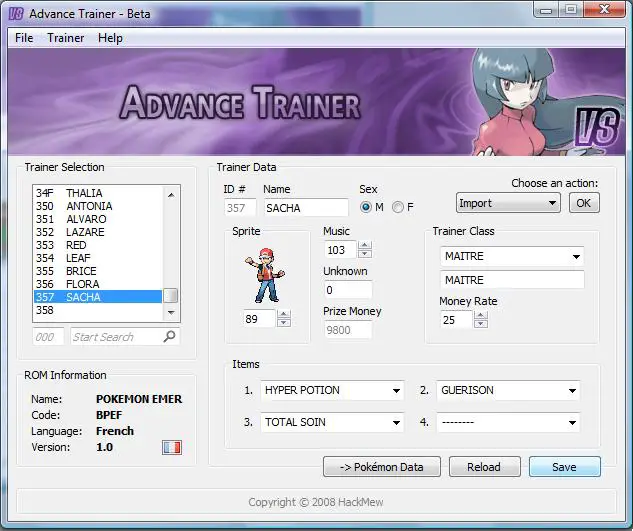Screen dimensions: 633x531
Task: Click the magnifier search icon
Action: (170, 336)
